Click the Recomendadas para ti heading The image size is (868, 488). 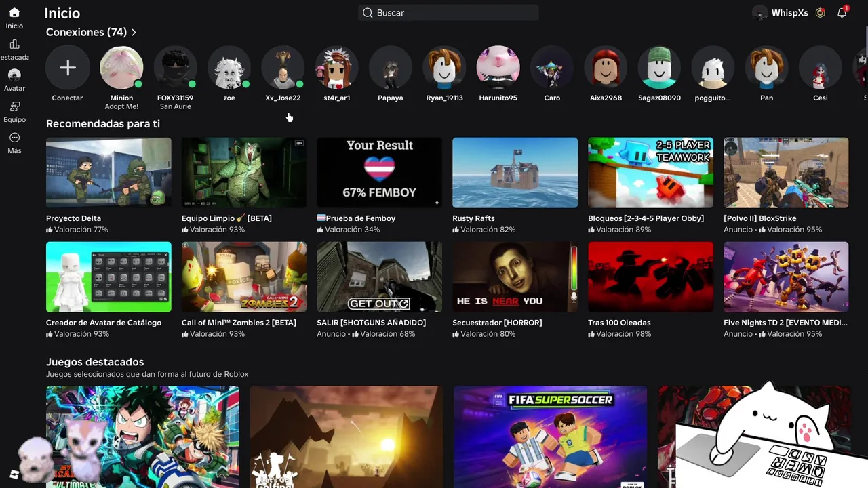click(103, 124)
